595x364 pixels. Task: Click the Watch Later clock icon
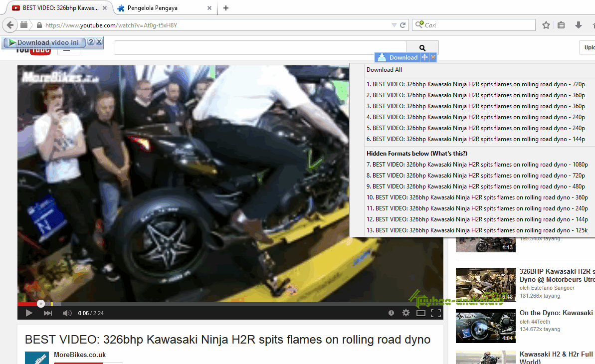[391, 313]
